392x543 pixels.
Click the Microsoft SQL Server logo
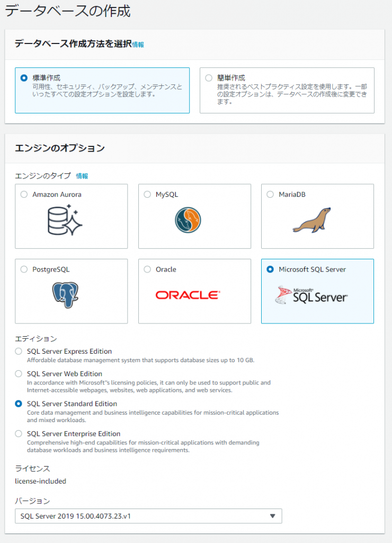pos(311,295)
